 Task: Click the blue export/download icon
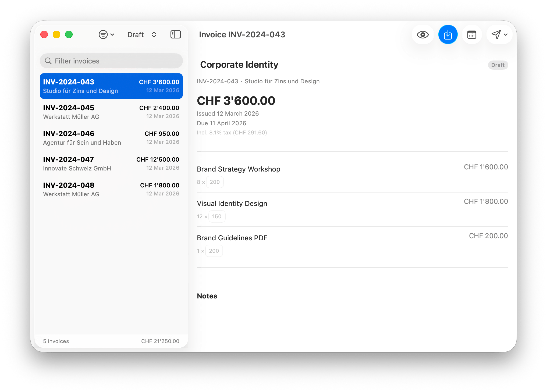click(448, 34)
